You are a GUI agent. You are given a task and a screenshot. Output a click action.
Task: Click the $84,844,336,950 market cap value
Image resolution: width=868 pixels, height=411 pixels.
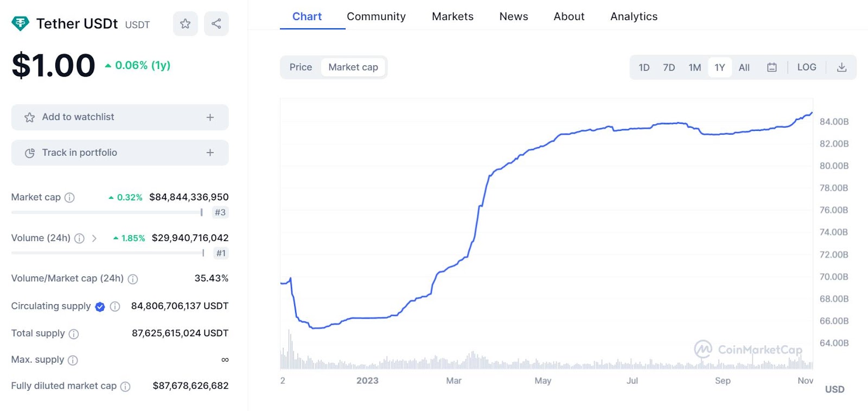tap(189, 197)
